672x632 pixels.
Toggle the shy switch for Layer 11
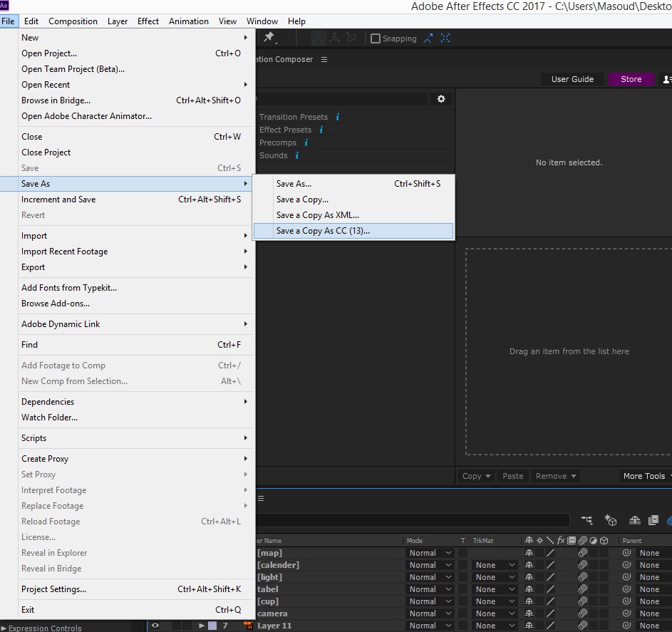(529, 626)
